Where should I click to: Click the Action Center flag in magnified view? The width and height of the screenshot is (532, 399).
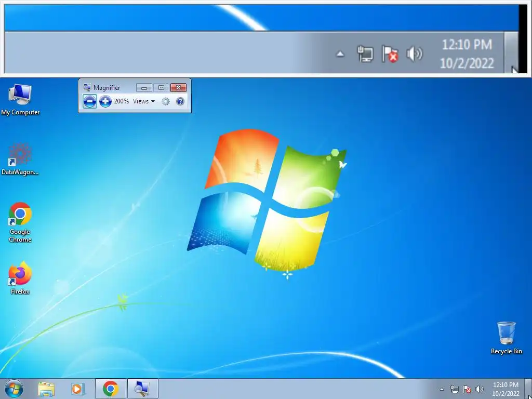(x=390, y=54)
